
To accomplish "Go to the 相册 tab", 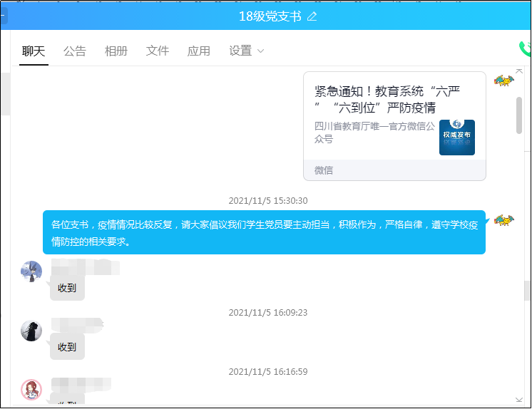I will point(116,51).
